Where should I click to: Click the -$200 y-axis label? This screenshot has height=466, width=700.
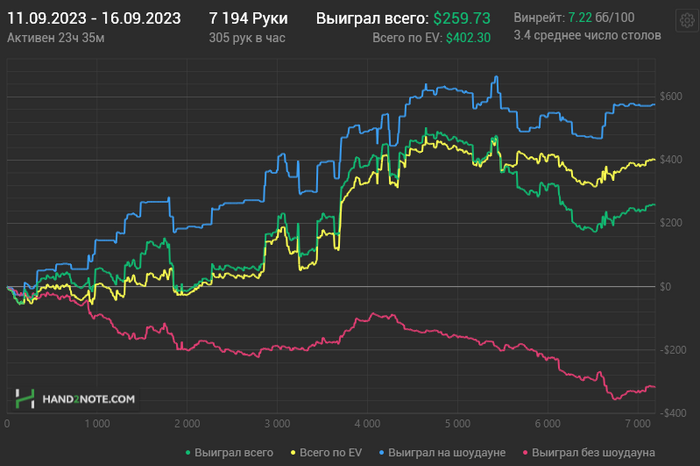tap(673, 350)
